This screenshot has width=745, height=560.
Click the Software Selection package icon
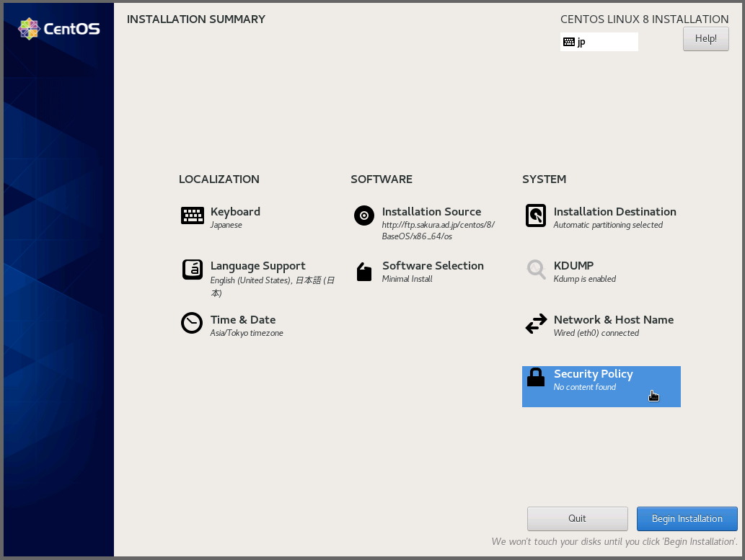pyautogui.click(x=364, y=271)
